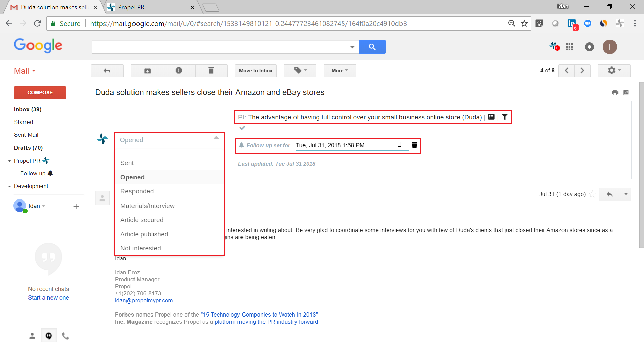Collapse the Propel PR label
The height and width of the screenshot is (342, 644).
pyautogui.click(x=10, y=161)
